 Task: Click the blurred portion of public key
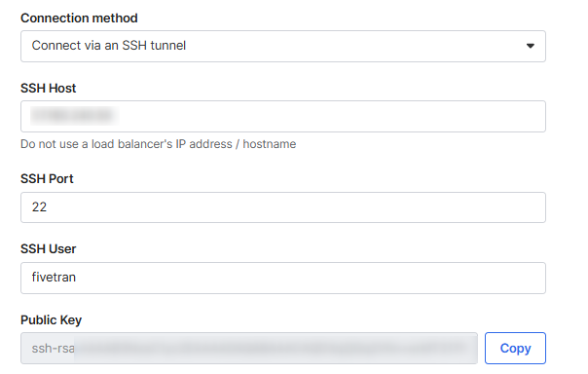pyautogui.click(x=270, y=348)
